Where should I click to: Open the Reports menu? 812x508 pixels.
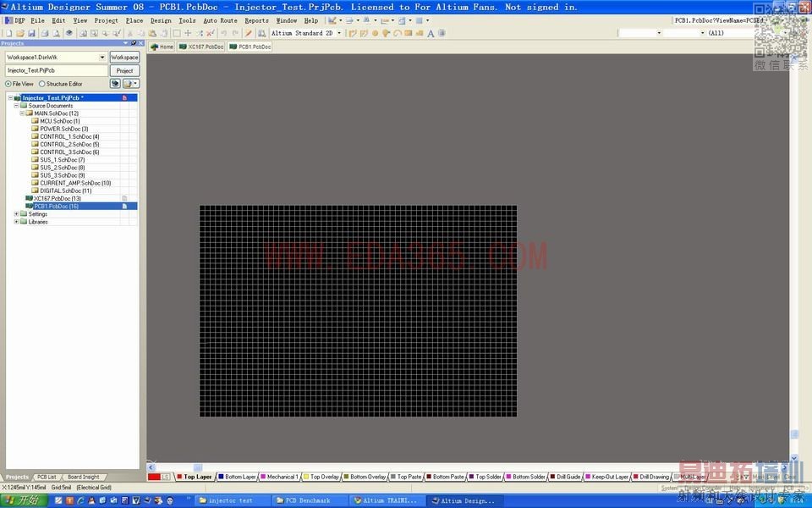click(257, 20)
